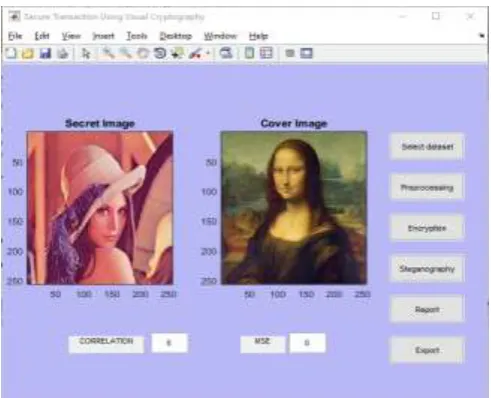Open the Help menu

(258, 36)
